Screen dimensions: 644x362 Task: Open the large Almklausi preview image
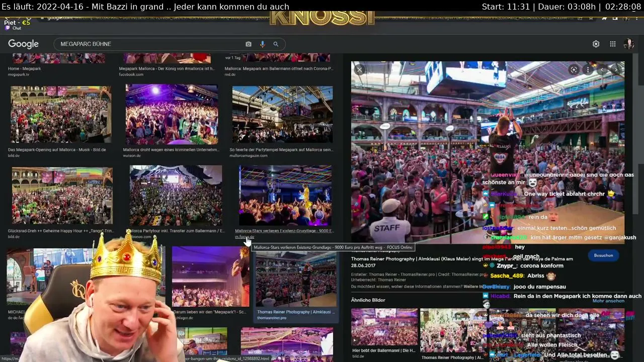tap(488, 152)
